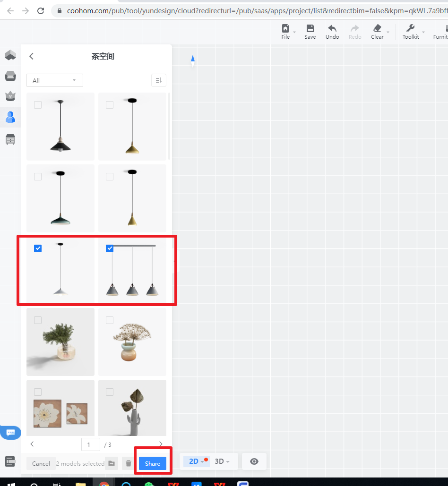This screenshot has height=486, width=448.
Task: Click the Undo arrow icon
Action: pyautogui.click(x=332, y=29)
